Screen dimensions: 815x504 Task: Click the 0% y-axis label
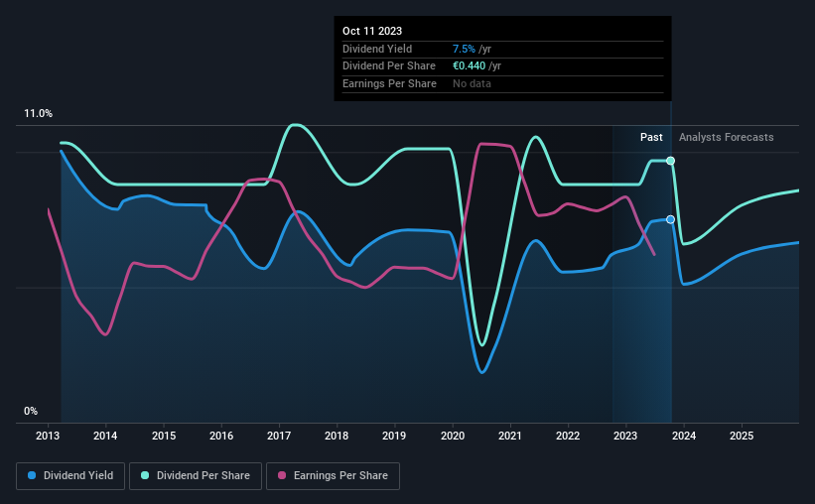(x=31, y=411)
